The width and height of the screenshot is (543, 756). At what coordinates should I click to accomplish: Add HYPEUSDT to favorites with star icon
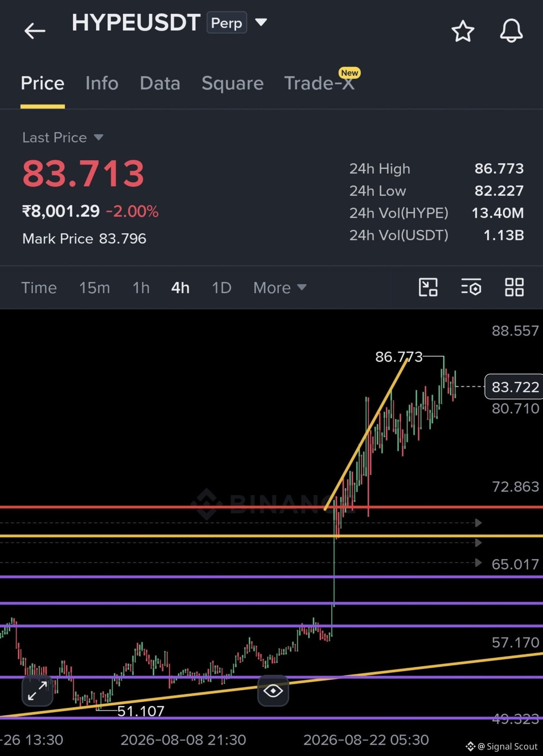(x=463, y=31)
